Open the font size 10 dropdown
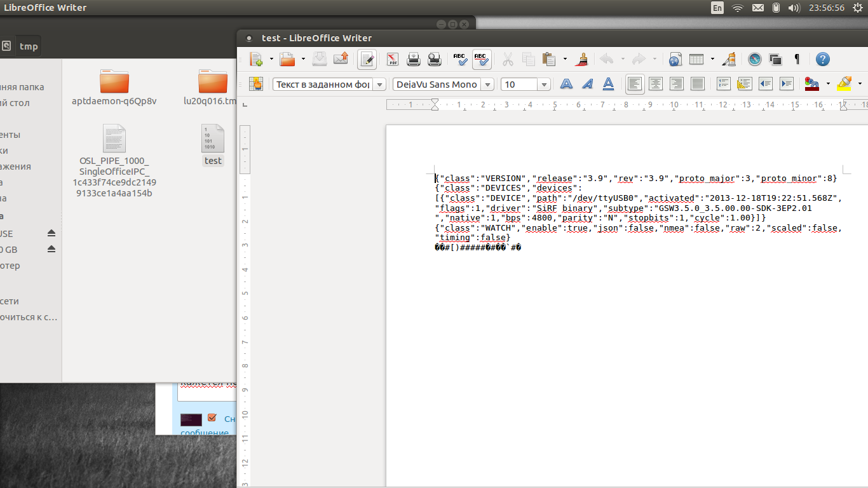The height and width of the screenshot is (488, 868). click(543, 85)
